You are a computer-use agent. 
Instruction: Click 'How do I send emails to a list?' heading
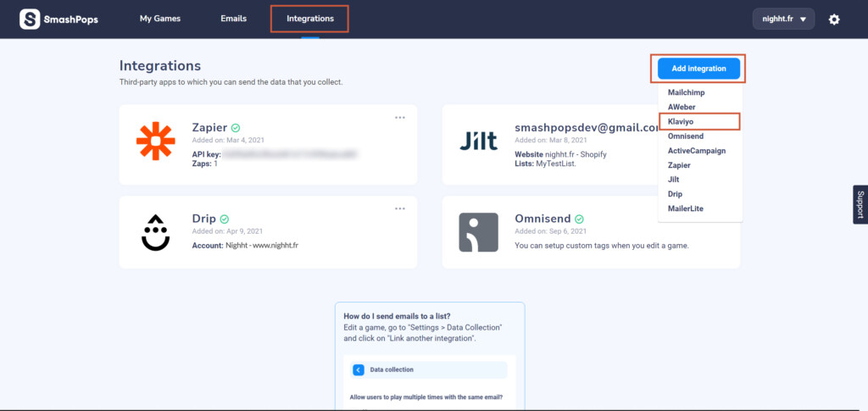397,317
